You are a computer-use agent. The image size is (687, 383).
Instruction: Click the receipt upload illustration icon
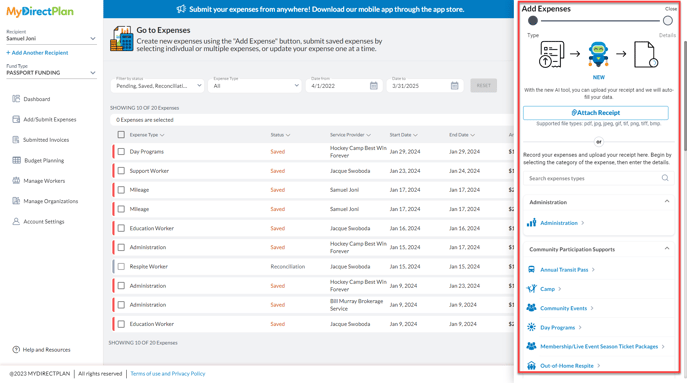(552, 54)
